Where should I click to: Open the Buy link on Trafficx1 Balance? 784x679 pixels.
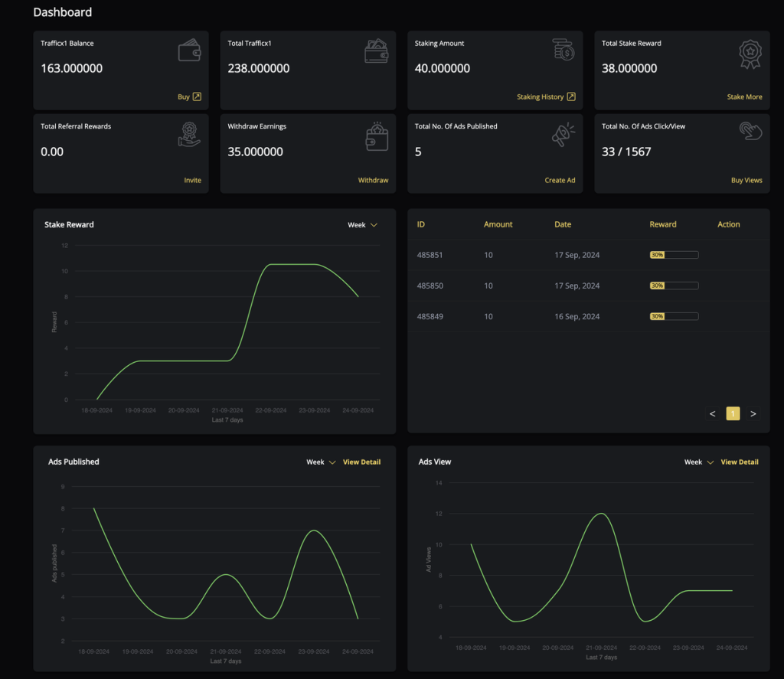pos(189,97)
